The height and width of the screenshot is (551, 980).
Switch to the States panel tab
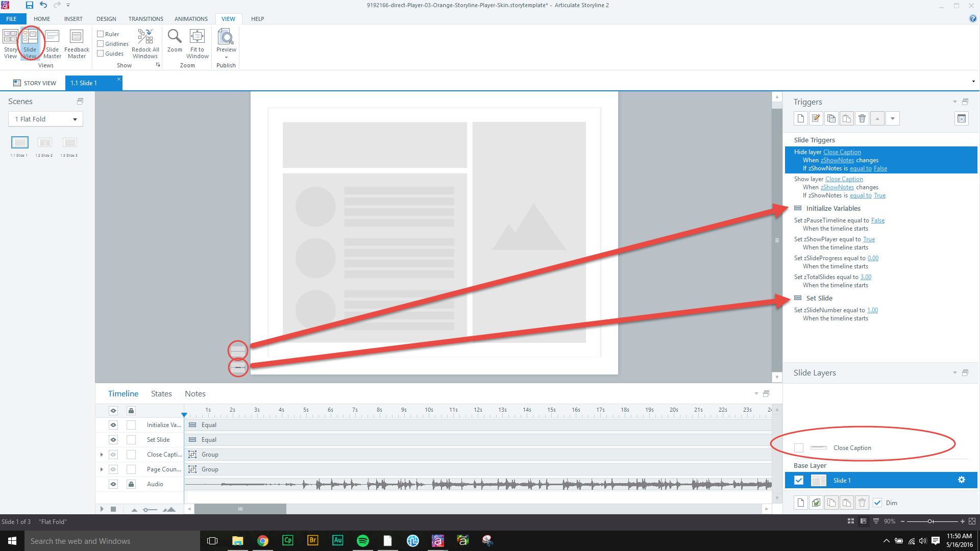pos(161,394)
